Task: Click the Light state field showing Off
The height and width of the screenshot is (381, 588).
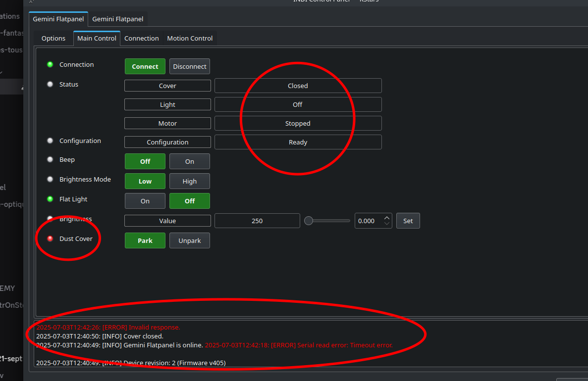Action: [x=298, y=104]
